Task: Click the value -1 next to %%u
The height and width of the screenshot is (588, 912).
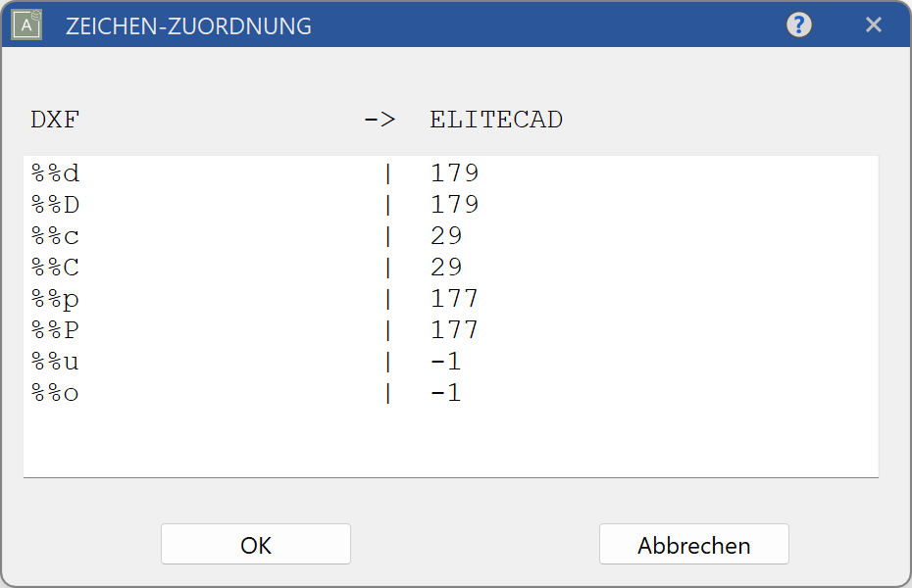Action: click(446, 361)
